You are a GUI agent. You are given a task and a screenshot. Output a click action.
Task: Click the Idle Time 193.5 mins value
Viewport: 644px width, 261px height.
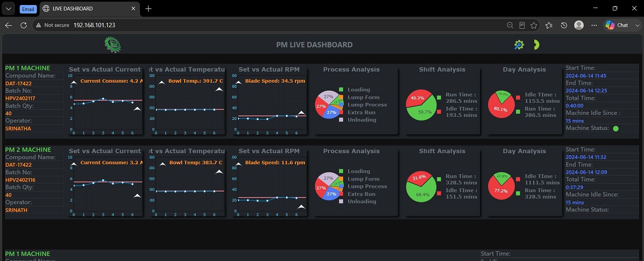click(x=461, y=115)
